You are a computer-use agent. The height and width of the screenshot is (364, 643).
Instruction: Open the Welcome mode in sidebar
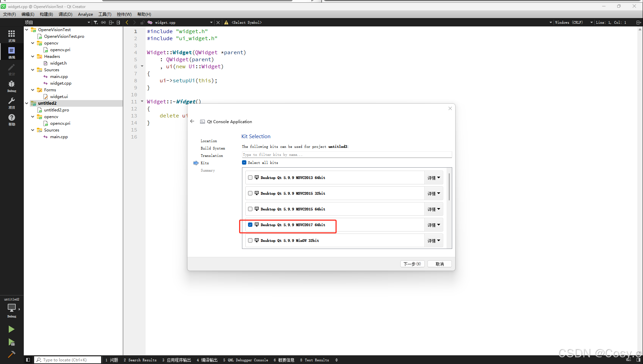(x=11, y=35)
